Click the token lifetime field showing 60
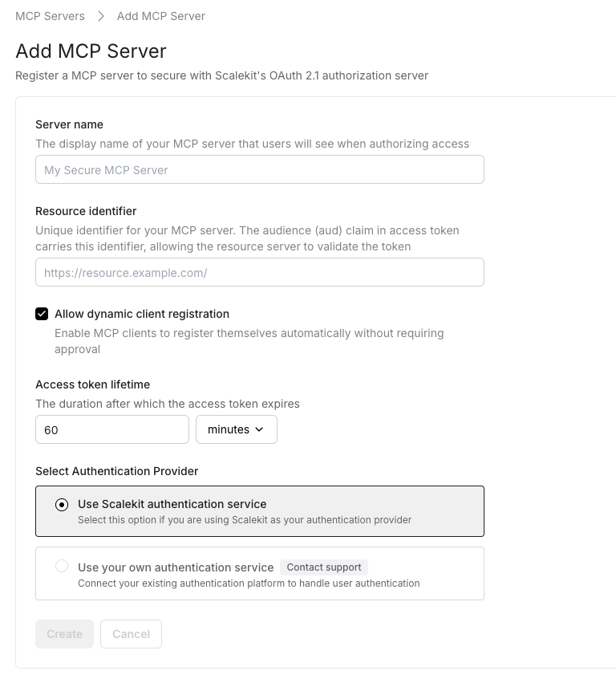The width and height of the screenshot is (616, 687). [x=112, y=429]
